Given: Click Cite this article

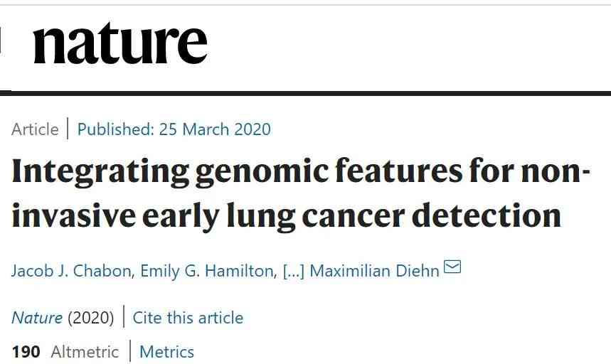Looking at the screenshot, I should point(188,318).
